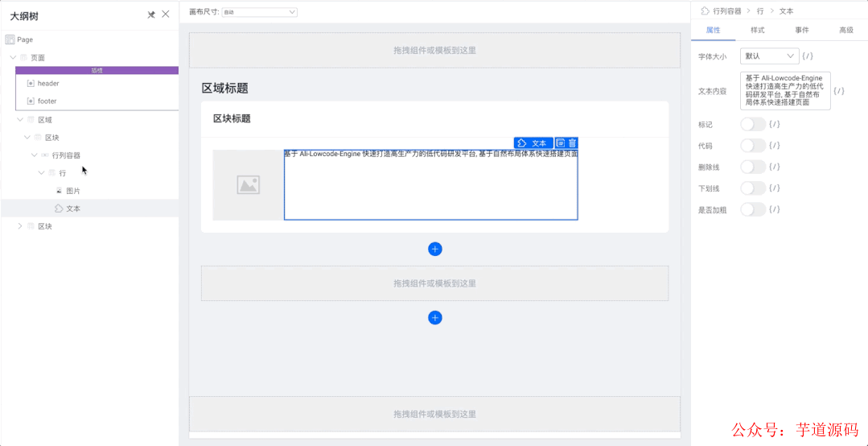Bind variable for 下划线 property
Viewport: 868px width, 446px height.
coord(775,188)
